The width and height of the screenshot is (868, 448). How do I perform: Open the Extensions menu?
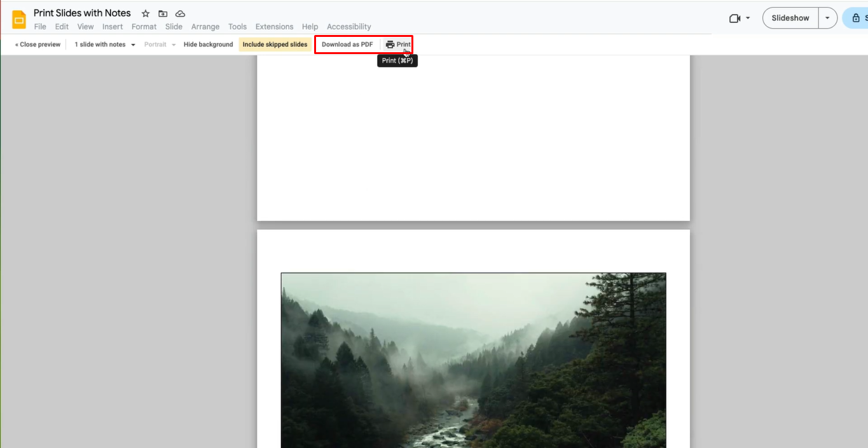point(274,27)
